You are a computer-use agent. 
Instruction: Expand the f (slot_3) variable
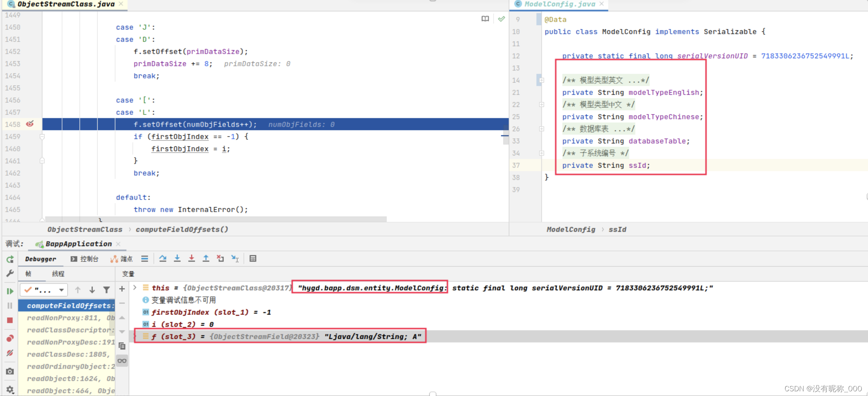coord(136,336)
